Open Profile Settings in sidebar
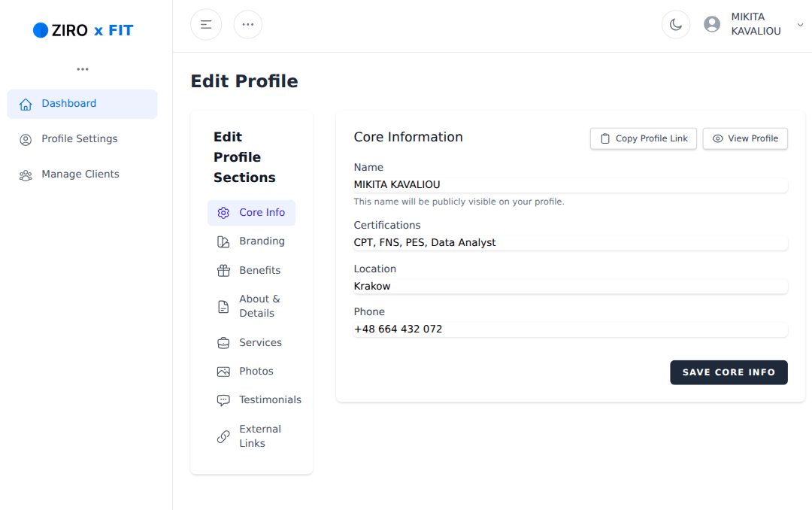The image size is (812, 510). pos(80,139)
